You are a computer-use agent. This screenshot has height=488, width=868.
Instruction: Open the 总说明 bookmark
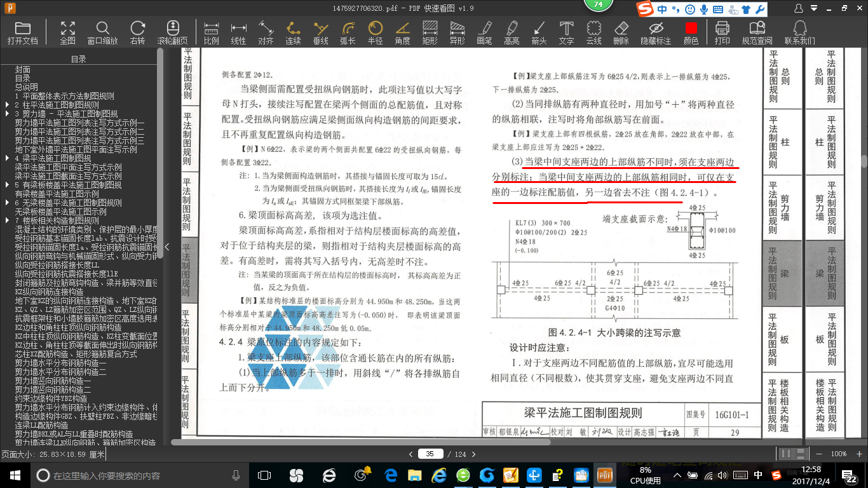point(27,87)
